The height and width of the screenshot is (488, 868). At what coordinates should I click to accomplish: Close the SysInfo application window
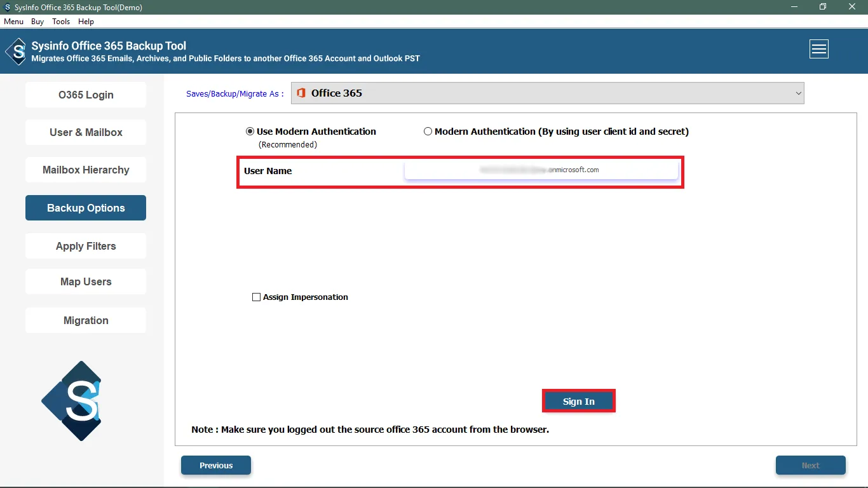852,7
